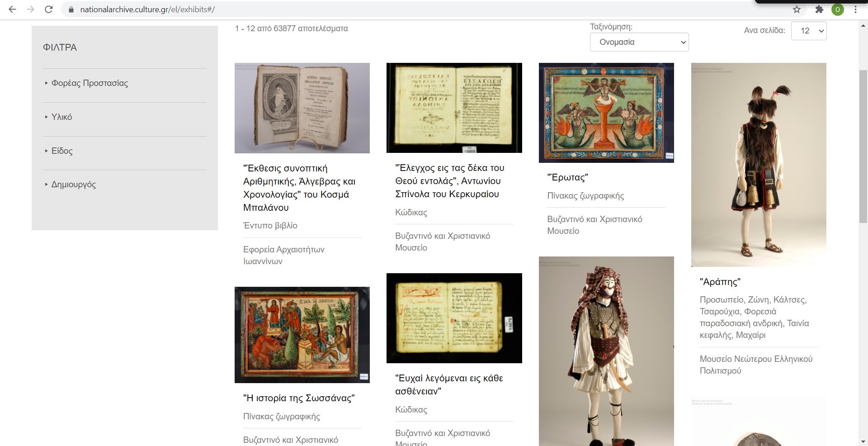Image resolution: width=868 pixels, height=446 pixels.
Task: Open the Ονομασία sorting dropdown
Action: [x=639, y=42]
